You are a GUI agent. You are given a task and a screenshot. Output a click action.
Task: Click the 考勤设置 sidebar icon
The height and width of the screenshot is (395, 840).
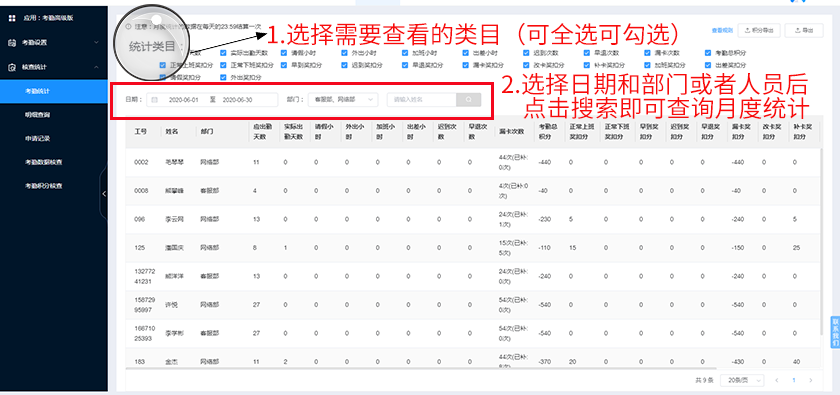(12, 42)
